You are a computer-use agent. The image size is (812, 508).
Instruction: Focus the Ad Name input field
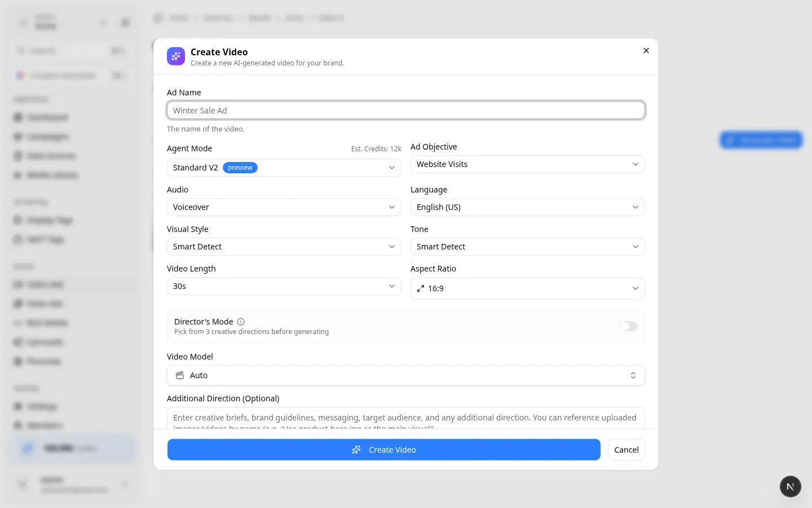(x=406, y=111)
